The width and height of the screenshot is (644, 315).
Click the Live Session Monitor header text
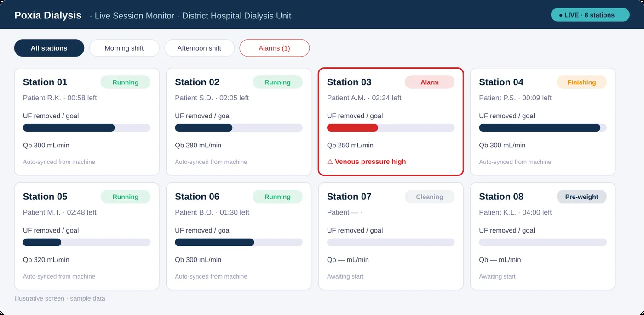(135, 16)
